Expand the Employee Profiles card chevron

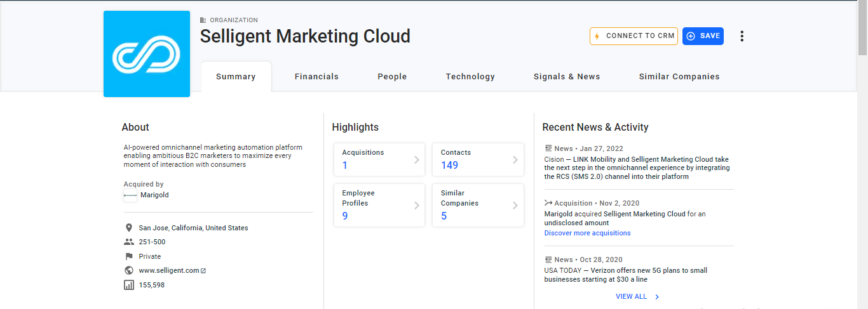417,206
